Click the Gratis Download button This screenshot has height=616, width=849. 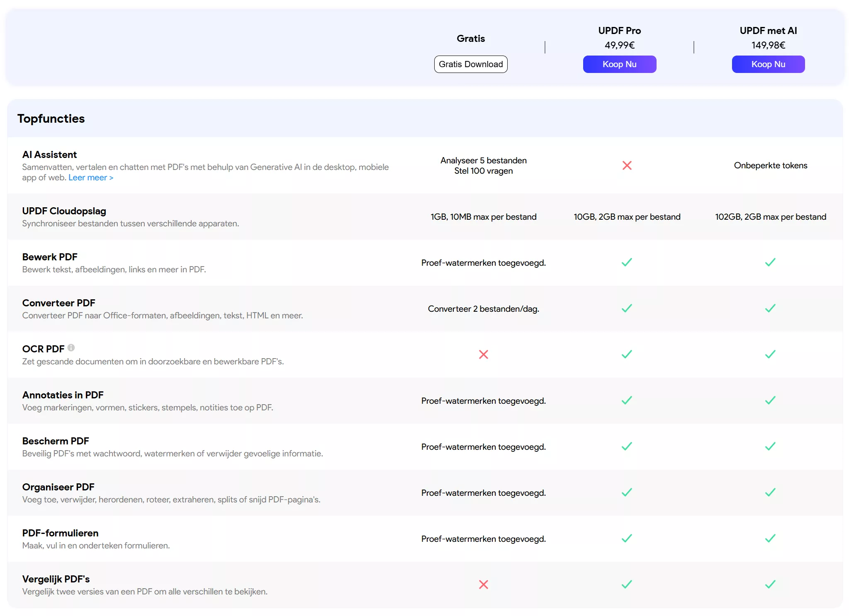pyautogui.click(x=470, y=64)
